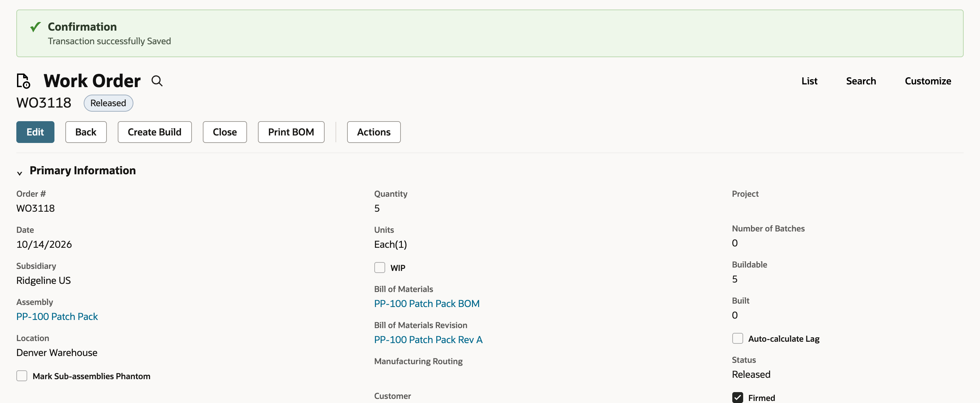Click the Edit button

(x=35, y=132)
